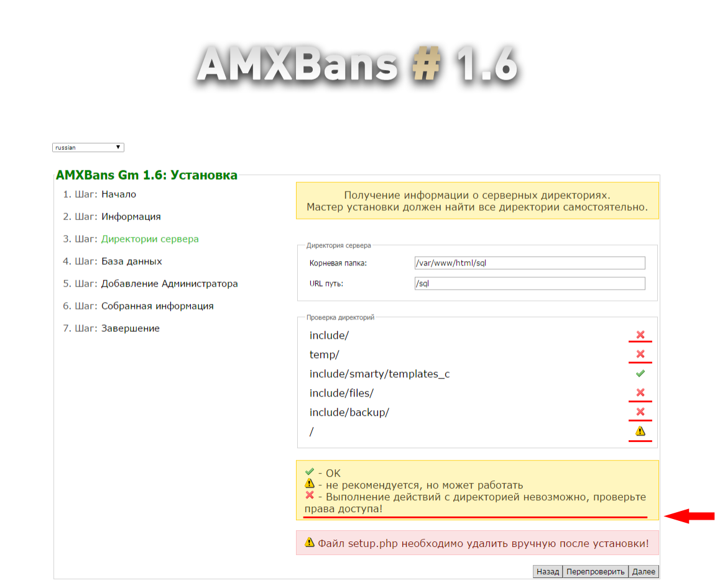Image resolution: width=725 pixels, height=588 pixels.
Task: Click the include/ directory text
Action: pyautogui.click(x=329, y=335)
